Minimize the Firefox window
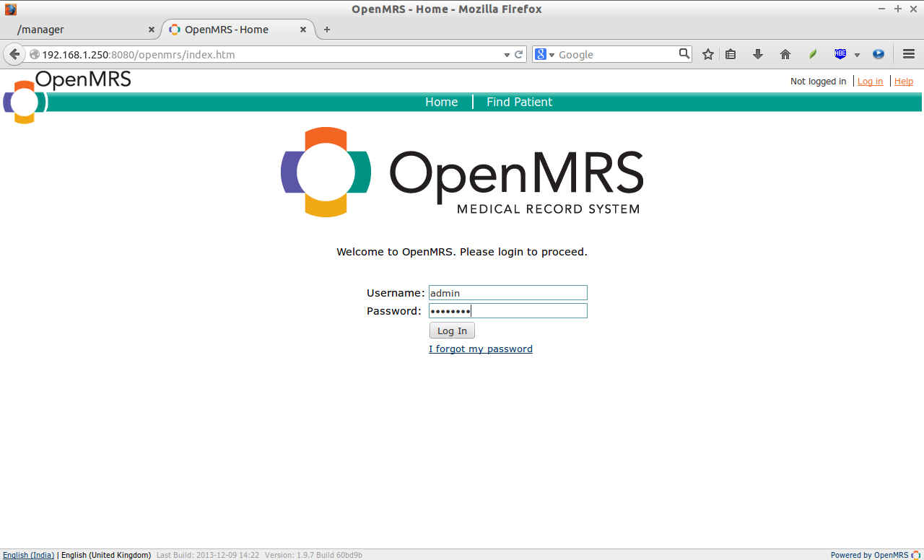Viewport: 924px width, 560px height. pos(883,9)
